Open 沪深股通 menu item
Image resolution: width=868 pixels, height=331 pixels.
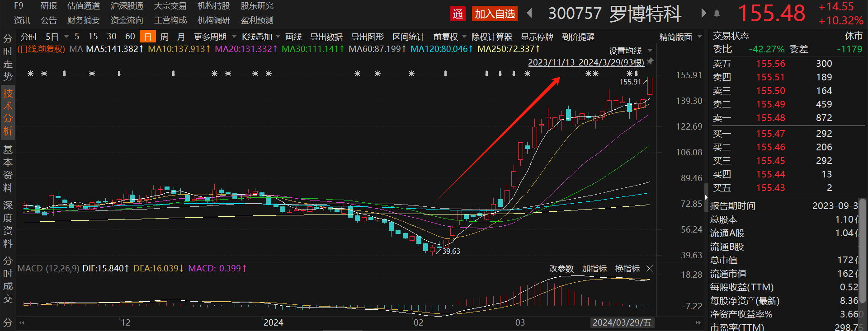127,6
